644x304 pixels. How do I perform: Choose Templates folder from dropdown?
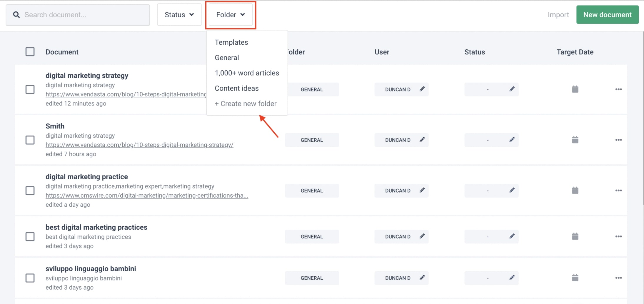[x=231, y=42]
